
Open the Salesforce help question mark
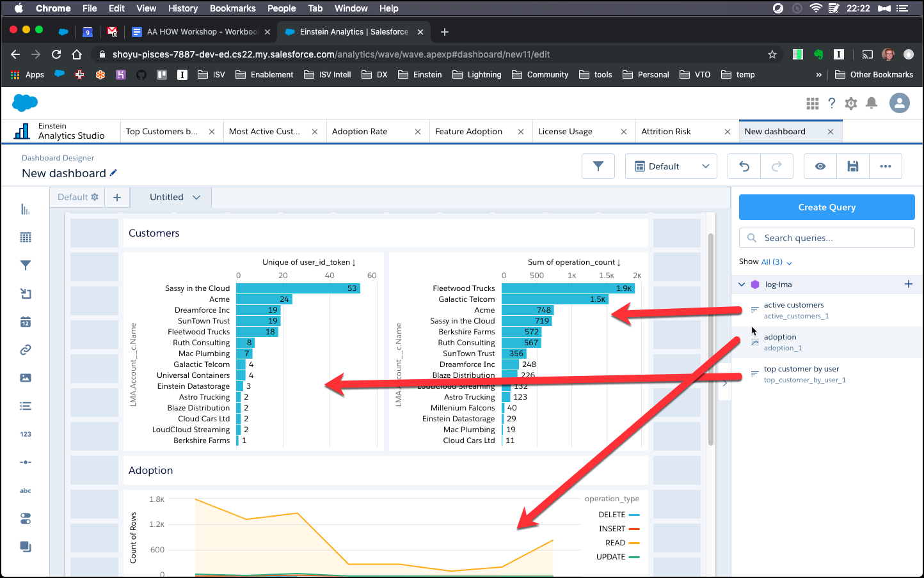click(x=832, y=103)
